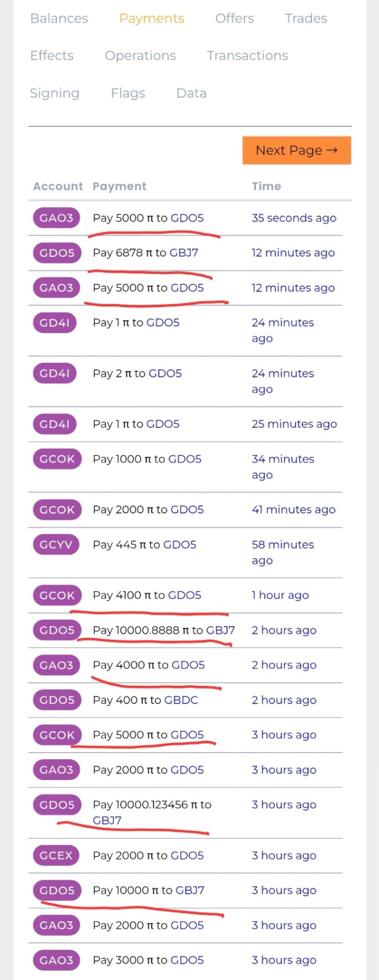Click the 1 hour ago timestamp
The image size is (379, 980).
point(280,595)
